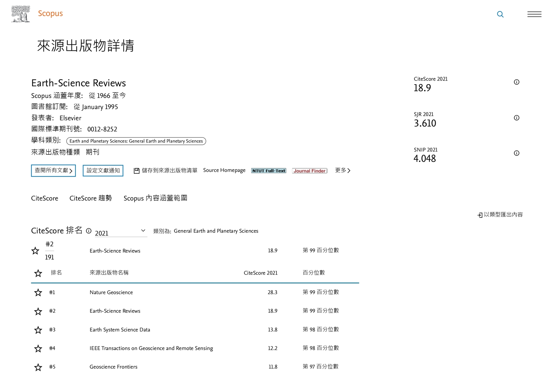Click the SNIP value 4.048
The image size is (554, 392).
point(425,158)
